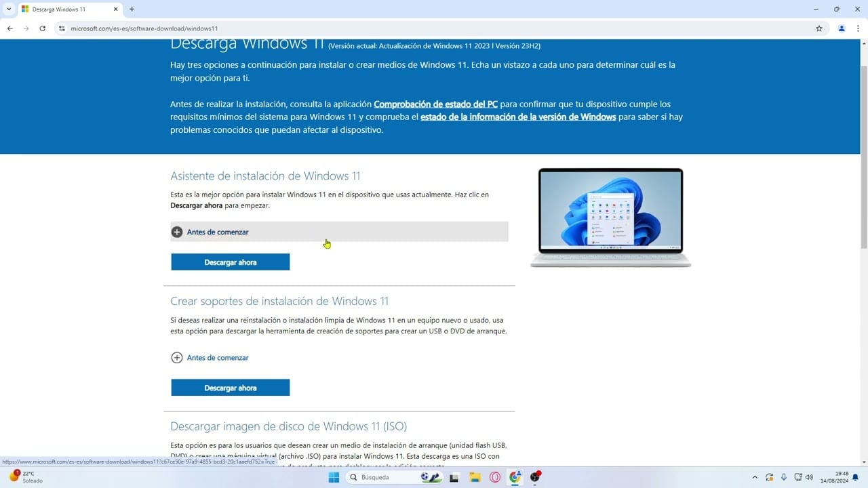Viewport: 868px width, 488px height.
Task: Open the Chrome three-dot menu
Action: [x=858, y=28]
